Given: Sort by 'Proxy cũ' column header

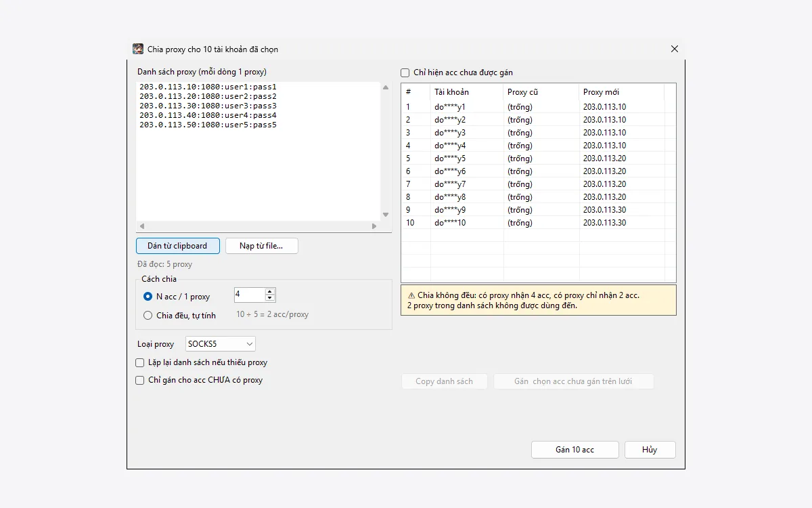Looking at the screenshot, I should [541, 92].
